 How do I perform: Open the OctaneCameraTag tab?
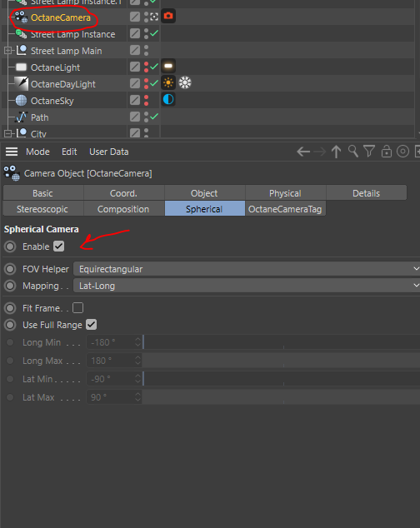(x=286, y=209)
